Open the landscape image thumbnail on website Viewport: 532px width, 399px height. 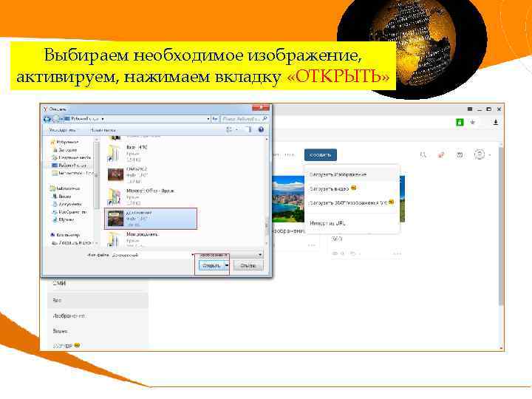coord(288,199)
